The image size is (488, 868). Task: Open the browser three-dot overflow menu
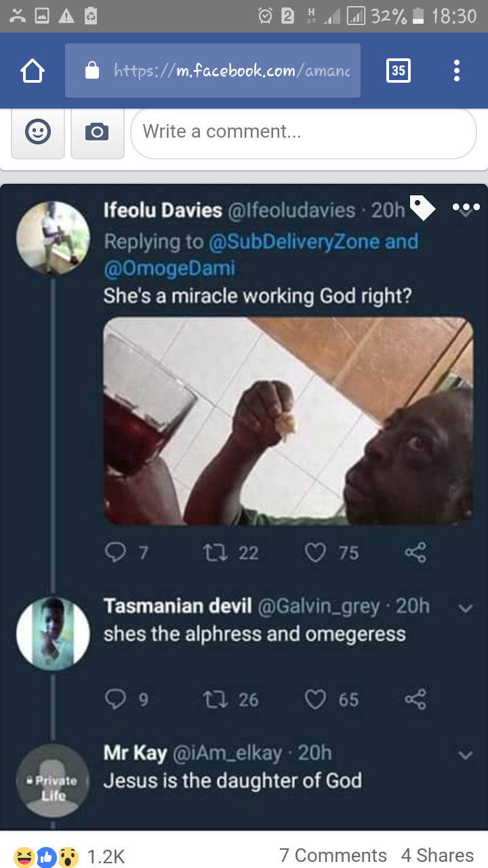(457, 71)
